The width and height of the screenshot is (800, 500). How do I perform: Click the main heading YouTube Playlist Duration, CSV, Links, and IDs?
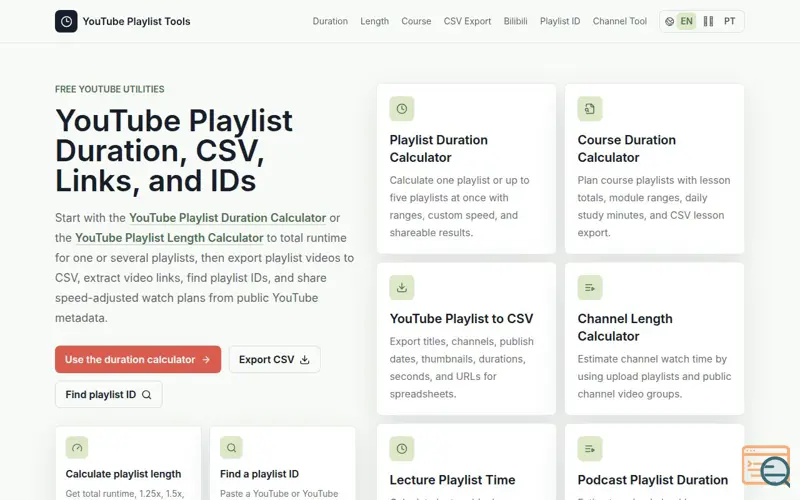(173, 151)
